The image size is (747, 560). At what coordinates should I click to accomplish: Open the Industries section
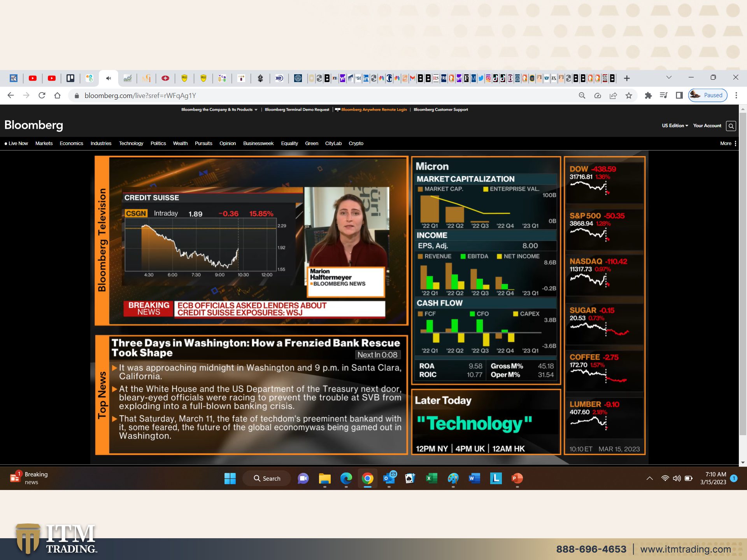tap(101, 143)
